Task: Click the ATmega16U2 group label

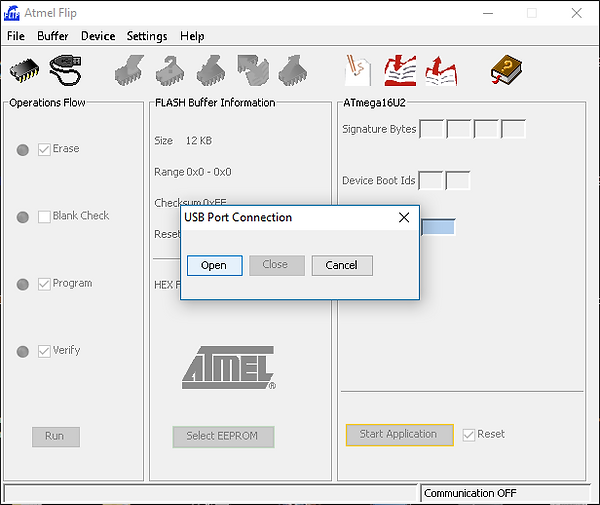Action: pos(374,103)
